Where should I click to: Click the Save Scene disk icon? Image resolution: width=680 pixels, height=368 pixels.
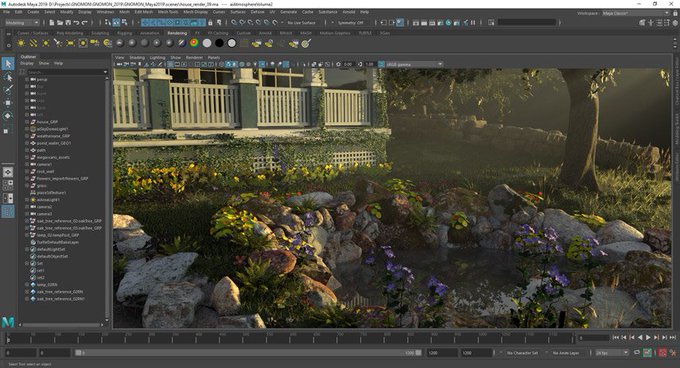[68, 22]
